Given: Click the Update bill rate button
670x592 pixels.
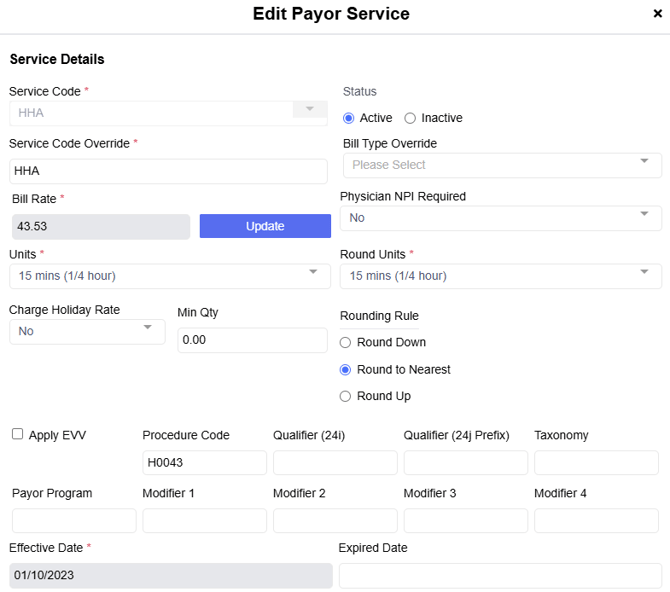Looking at the screenshot, I should point(265,226).
